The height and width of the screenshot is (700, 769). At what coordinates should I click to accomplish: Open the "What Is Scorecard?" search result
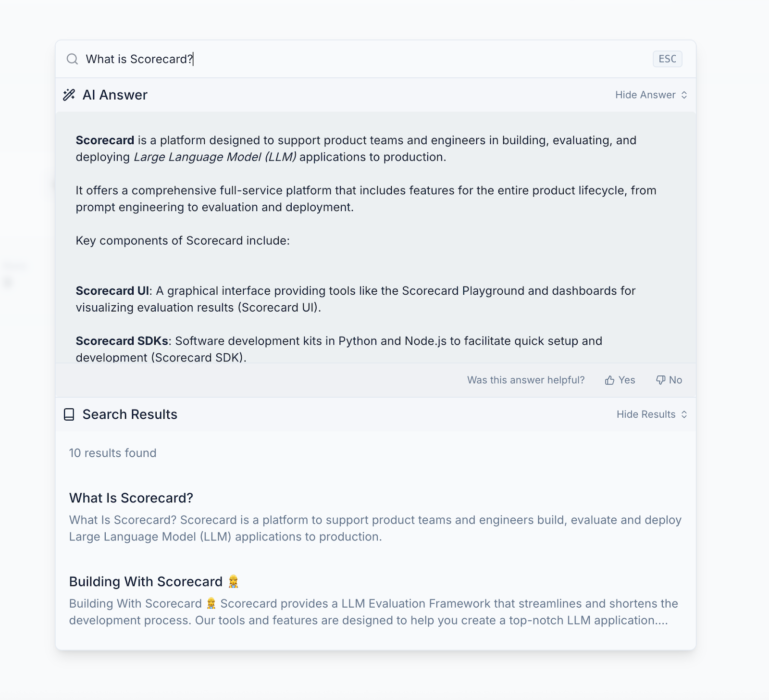(x=131, y=498)
